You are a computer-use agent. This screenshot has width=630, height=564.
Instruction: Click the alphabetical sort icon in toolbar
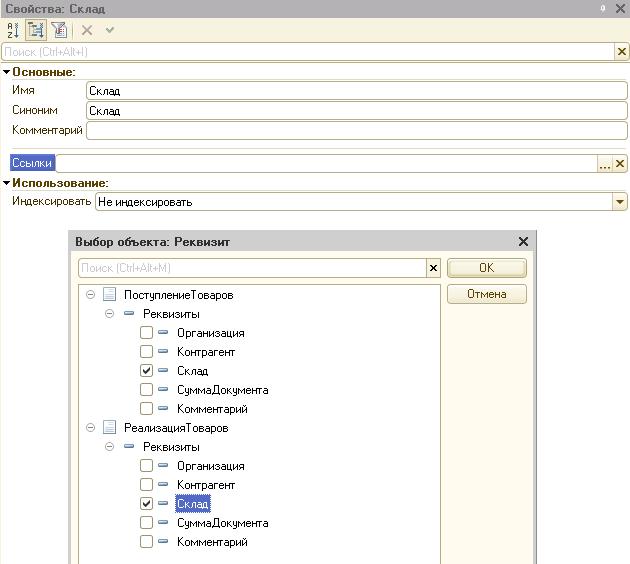coord(13,30)
